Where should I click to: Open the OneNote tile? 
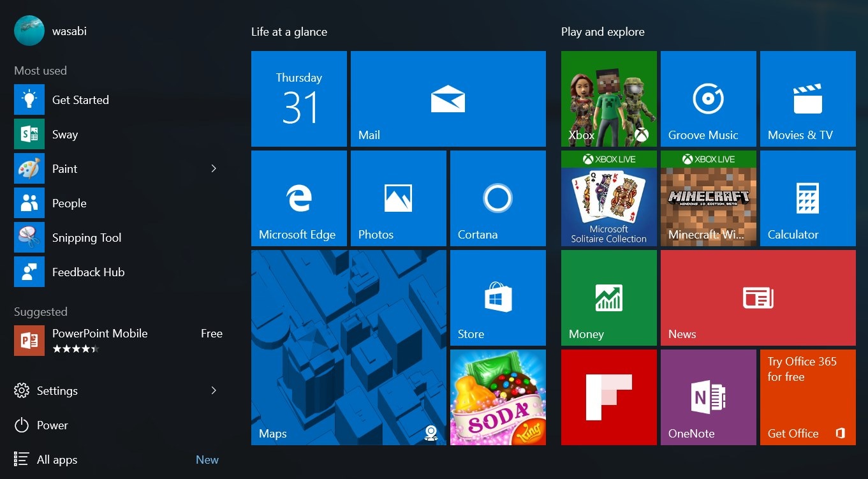pyautogui.click(x=709, y=397)
